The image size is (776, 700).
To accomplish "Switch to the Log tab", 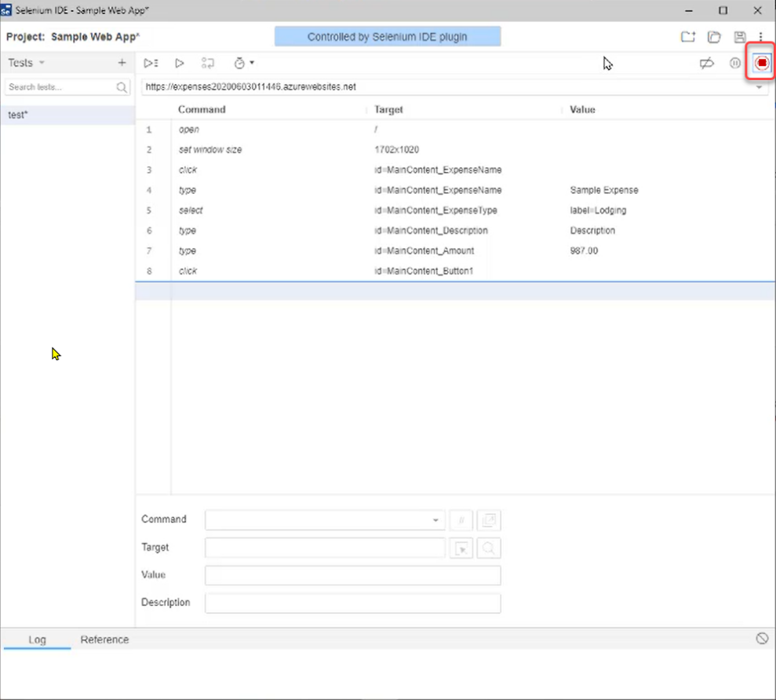I will click(x=37, y=640).
